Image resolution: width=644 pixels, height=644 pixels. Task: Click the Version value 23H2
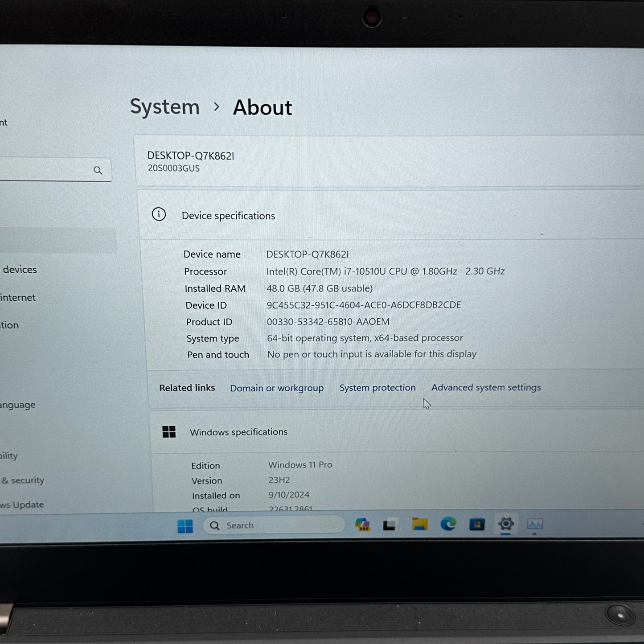pos(279,480)
